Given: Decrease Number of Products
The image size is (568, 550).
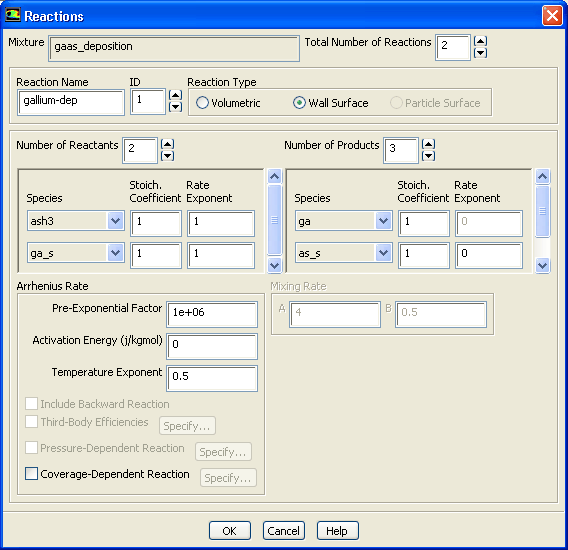Looking at the screenshot, I should click(x=428, y=156).
